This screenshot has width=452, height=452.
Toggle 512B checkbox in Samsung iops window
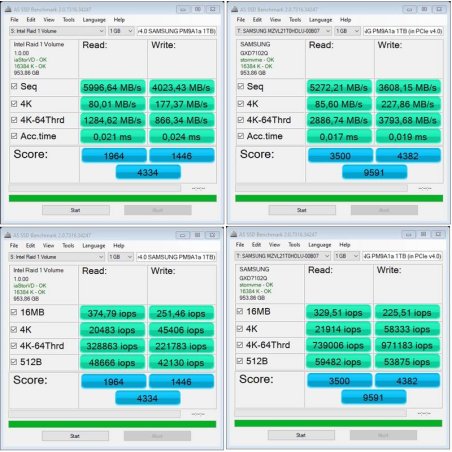click(x=240, y=361)
